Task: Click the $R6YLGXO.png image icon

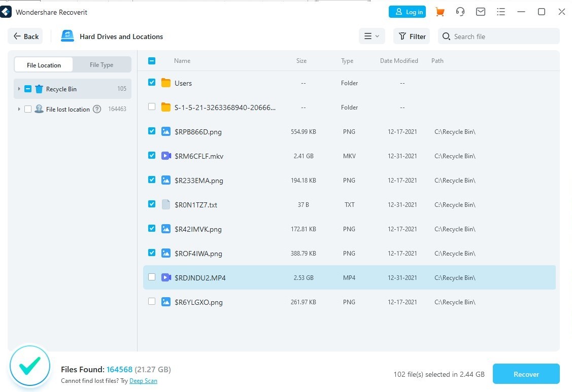Action: click(x=166, y=302)
